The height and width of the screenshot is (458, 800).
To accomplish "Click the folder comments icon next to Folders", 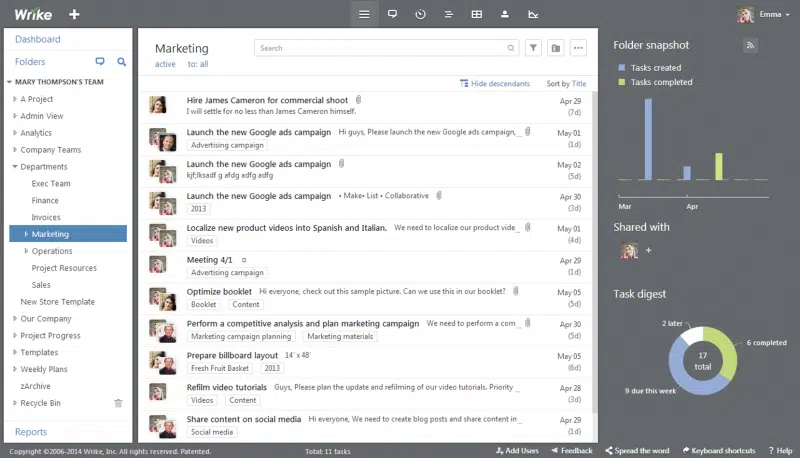I will pos(100,62).
